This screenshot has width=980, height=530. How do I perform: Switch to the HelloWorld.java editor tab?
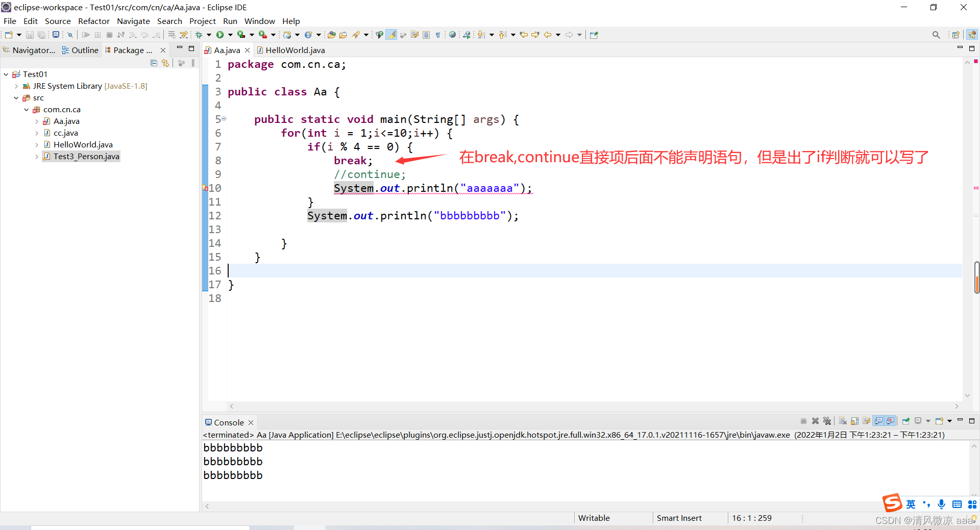(291, 50)
